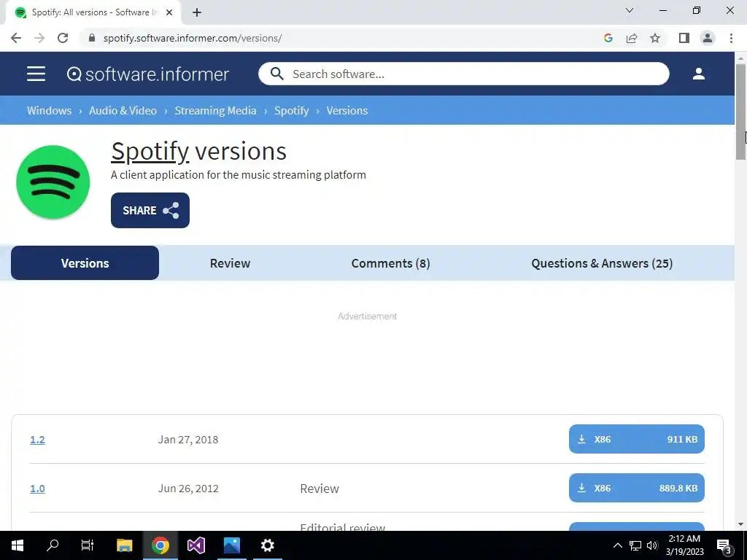Image resolution: width=747 pixels, height=560 pixels.
Task: Go to Windows breadcrumb link
Action: click(49, 111)
